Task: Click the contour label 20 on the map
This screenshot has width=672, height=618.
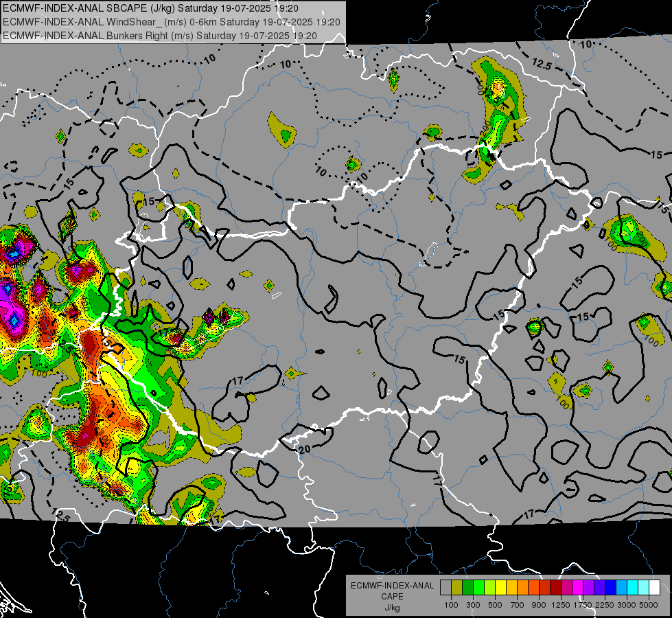Action: tap(304, 450)
